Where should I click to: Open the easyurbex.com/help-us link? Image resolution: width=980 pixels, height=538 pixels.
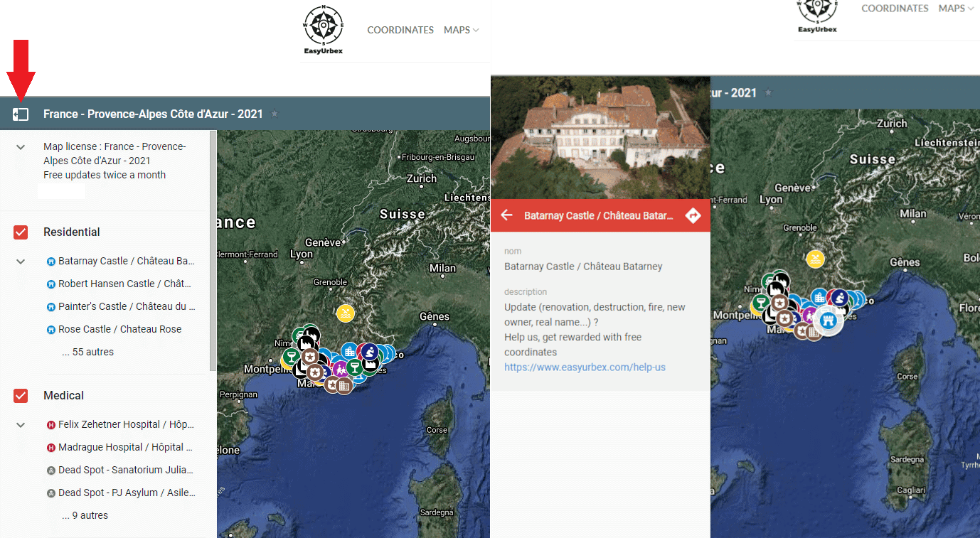585,367
